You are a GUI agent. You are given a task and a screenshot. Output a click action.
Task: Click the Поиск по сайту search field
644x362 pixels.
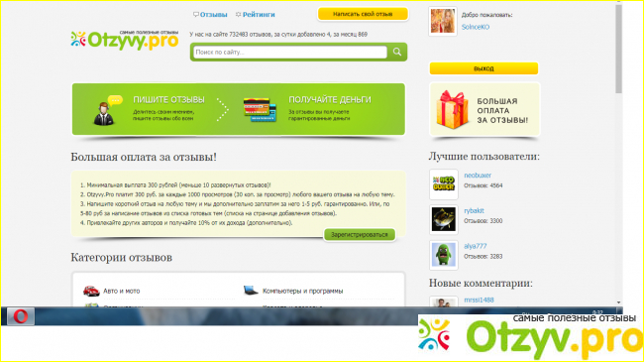[290, 52]
